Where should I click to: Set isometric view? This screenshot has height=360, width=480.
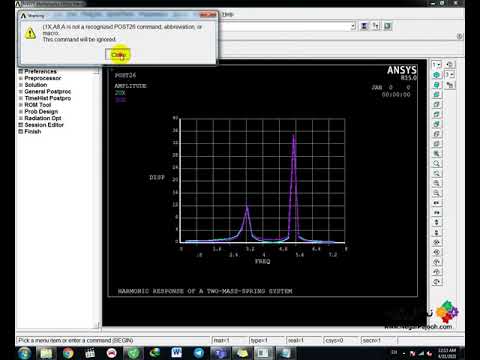[437, 75]
